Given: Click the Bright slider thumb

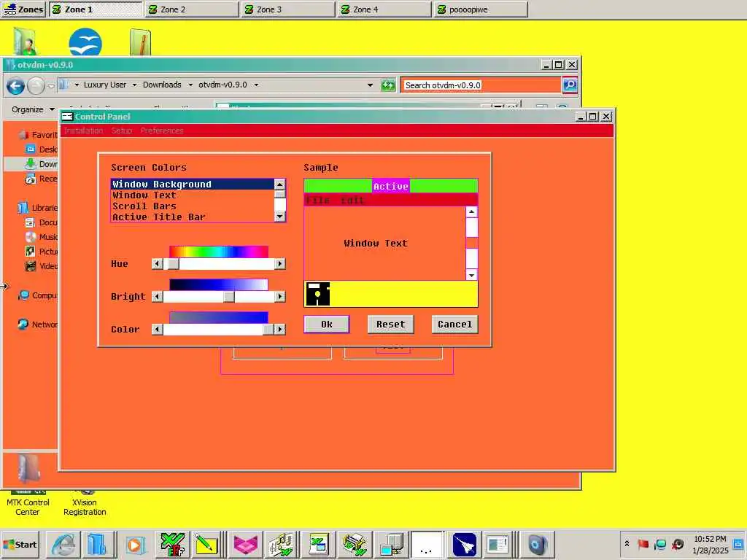Looking at the screenshot, I should tap(229, 297).
